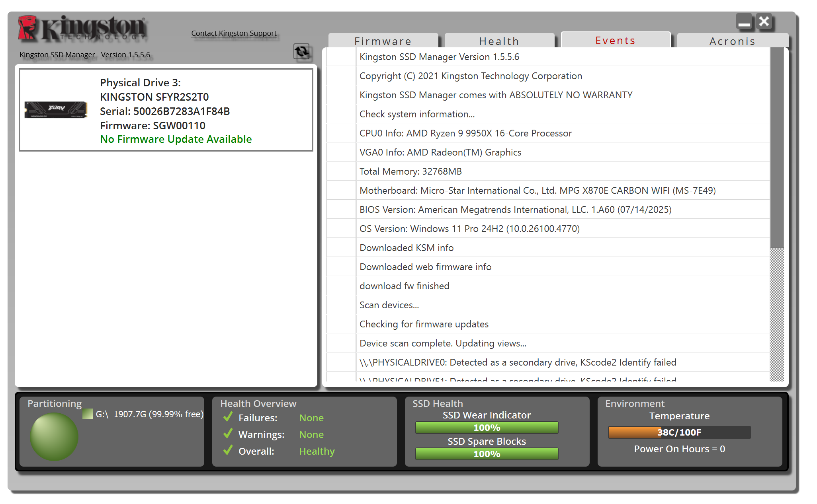
Task: Click the green partition pie chart
Action: 54,436
